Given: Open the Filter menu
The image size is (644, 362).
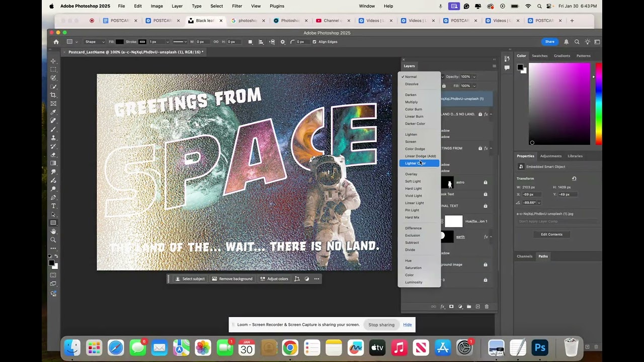Looking at the screenshot, I should click(237, 6).
